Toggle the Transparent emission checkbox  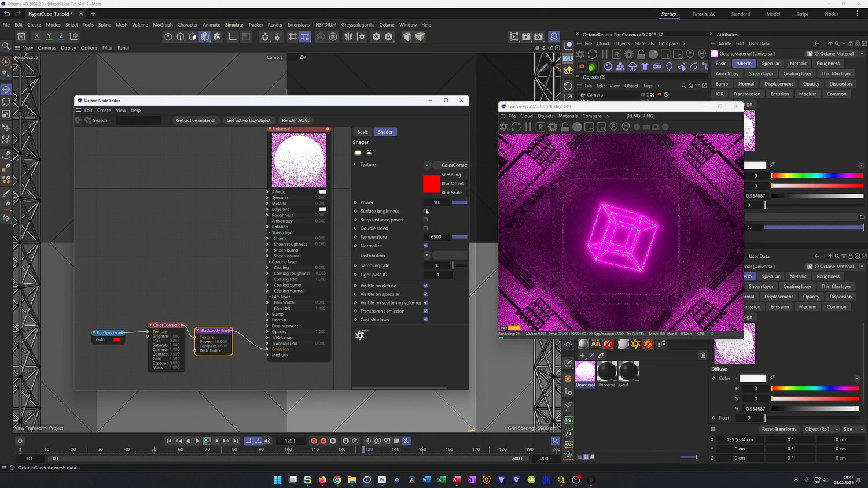[x=425, y=311]
